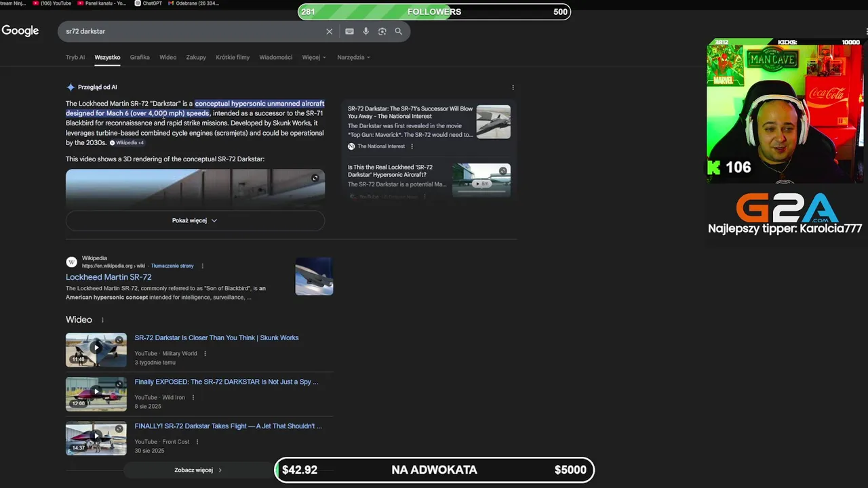Click in the search box containing sr72 darkstar
Screen dimensions: 868x488
(193, 31)
